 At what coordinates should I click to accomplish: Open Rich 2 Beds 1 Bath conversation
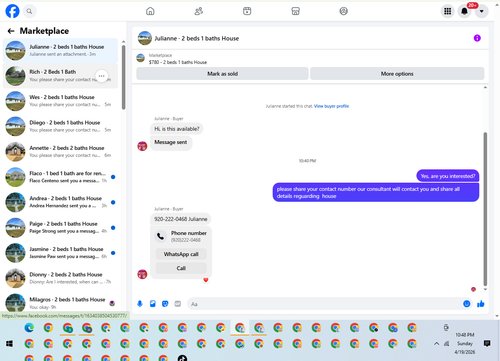[x=60, y=76]
